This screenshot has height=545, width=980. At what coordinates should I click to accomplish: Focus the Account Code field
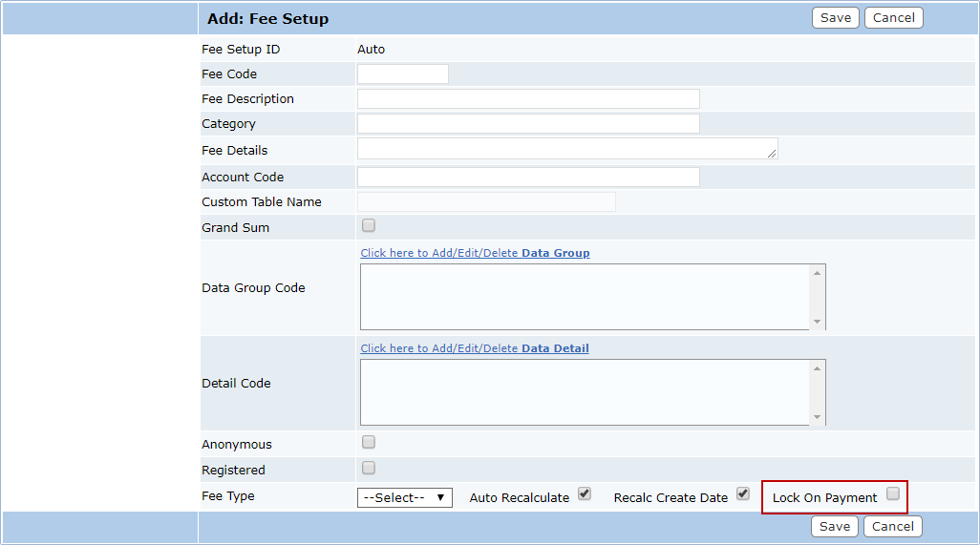coord(528,178)
